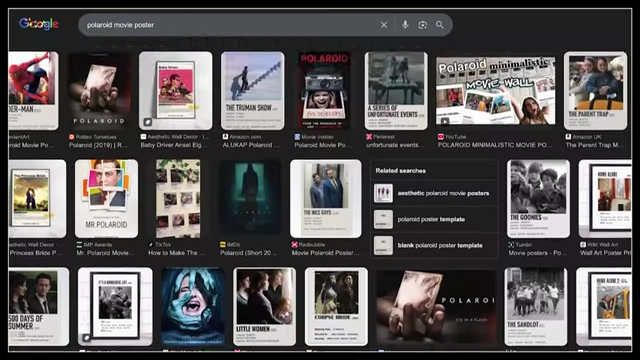
Task: Open the wide Polaroid hand holding photo banner
Action: [436, 307]
